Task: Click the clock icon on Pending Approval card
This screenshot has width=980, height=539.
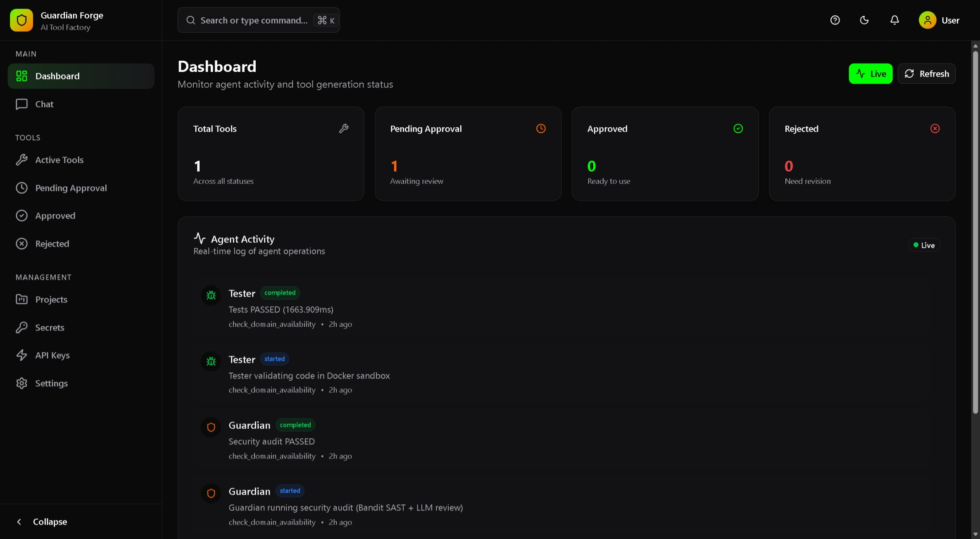Action: pyautogui.click(x=541, y=128)
